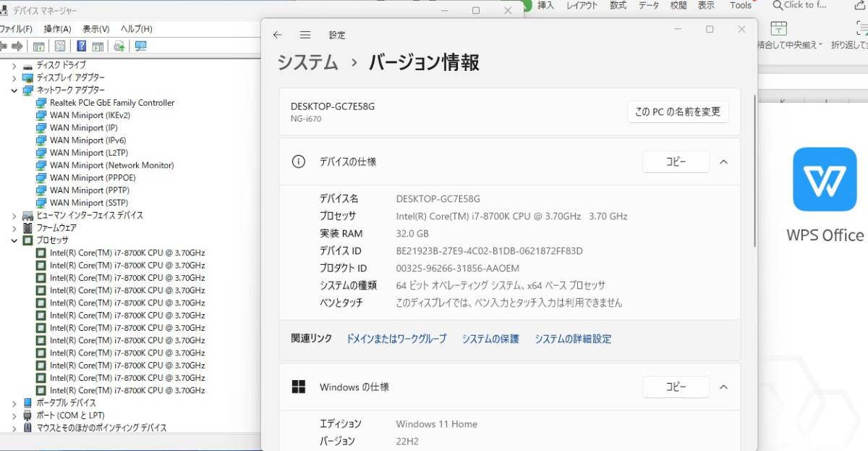
Task: Expand the ファームウェア node
Action: coord(14,227)
